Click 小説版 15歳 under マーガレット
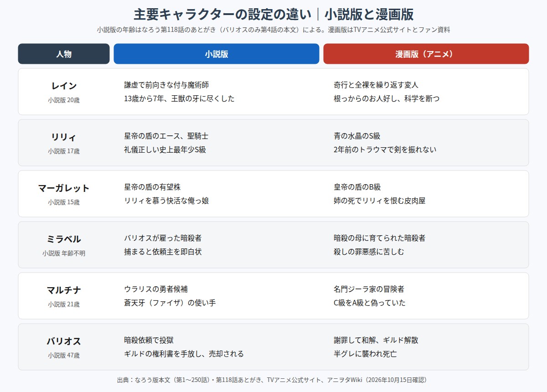This screenshot has width=547, height=392. 64,202
